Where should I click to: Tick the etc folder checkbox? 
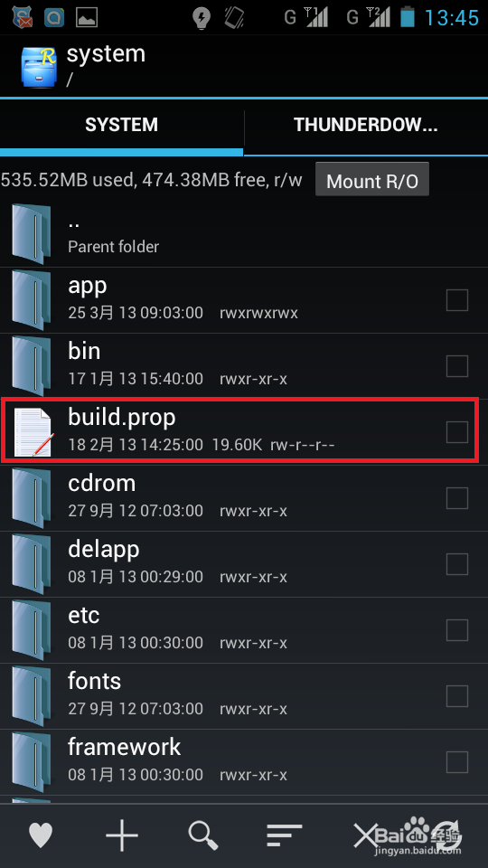pos(457,630)
